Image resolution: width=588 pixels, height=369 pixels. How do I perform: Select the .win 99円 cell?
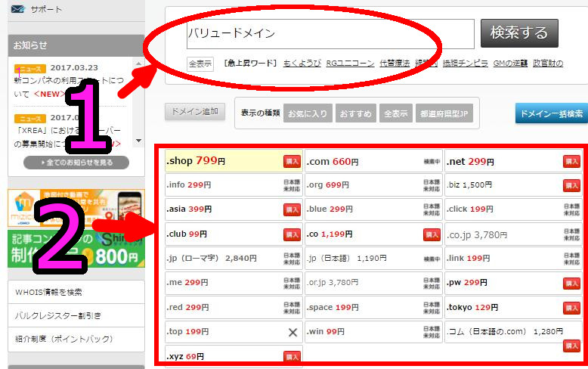tap(373, 332)
